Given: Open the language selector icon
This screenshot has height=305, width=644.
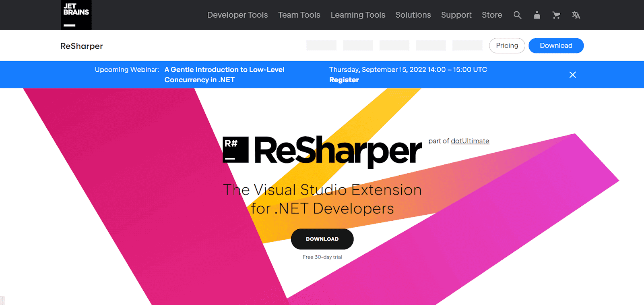Looking at the screenshot, I should click(x=576, y=15).
